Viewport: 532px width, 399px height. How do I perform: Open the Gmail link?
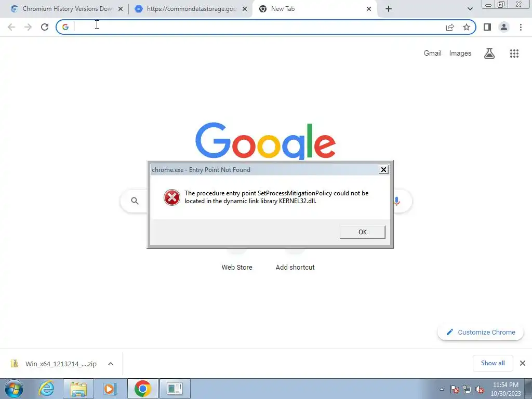click(432, 54)
